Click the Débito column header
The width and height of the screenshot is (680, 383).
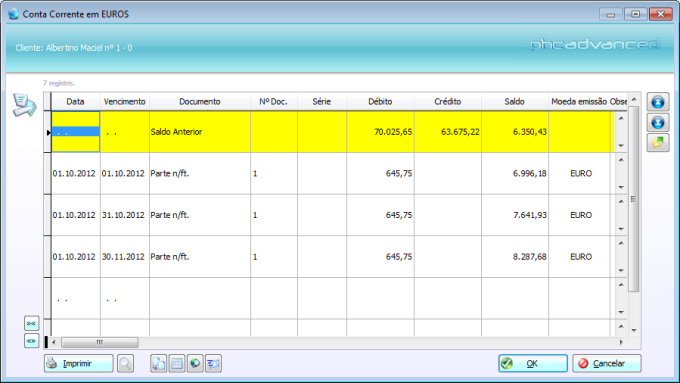pyautogui.click(x=380, y=101)
